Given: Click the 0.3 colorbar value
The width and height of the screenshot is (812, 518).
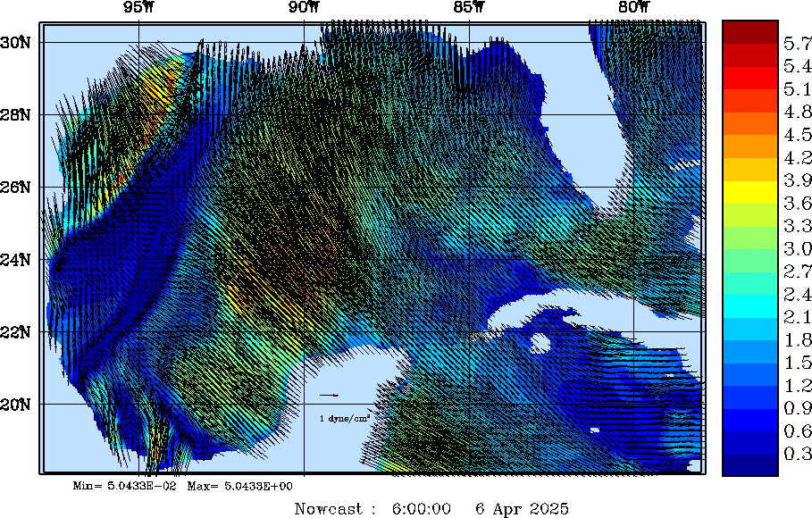Looking at the screenshot, I should click(798, 454).
